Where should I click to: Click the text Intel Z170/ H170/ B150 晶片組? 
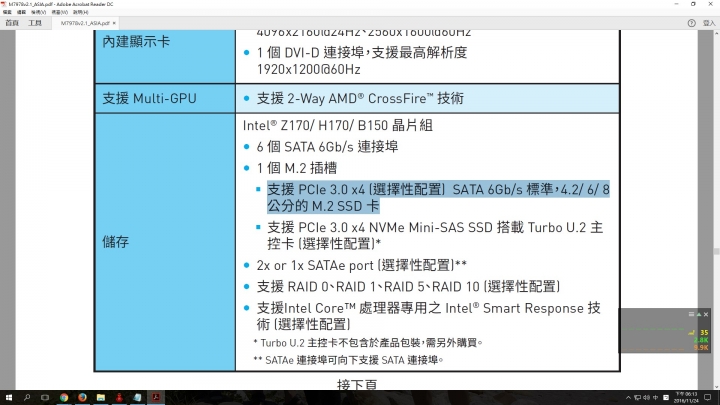338,125
